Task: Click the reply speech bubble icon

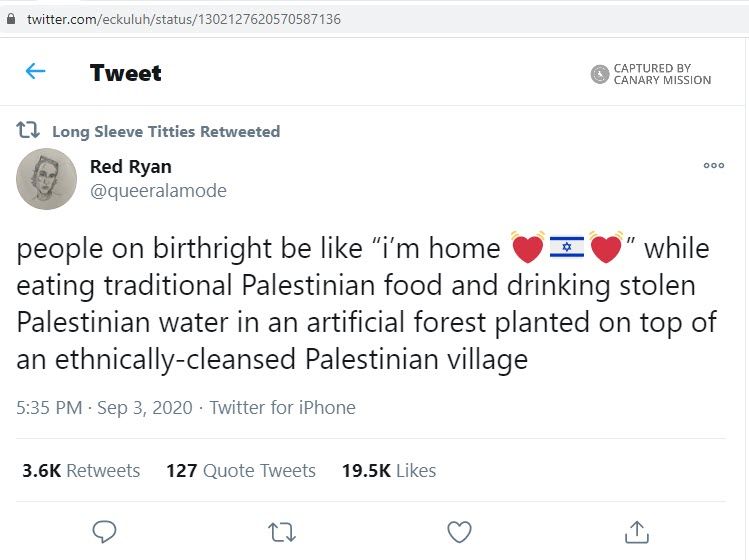Action: click(104, 531)
